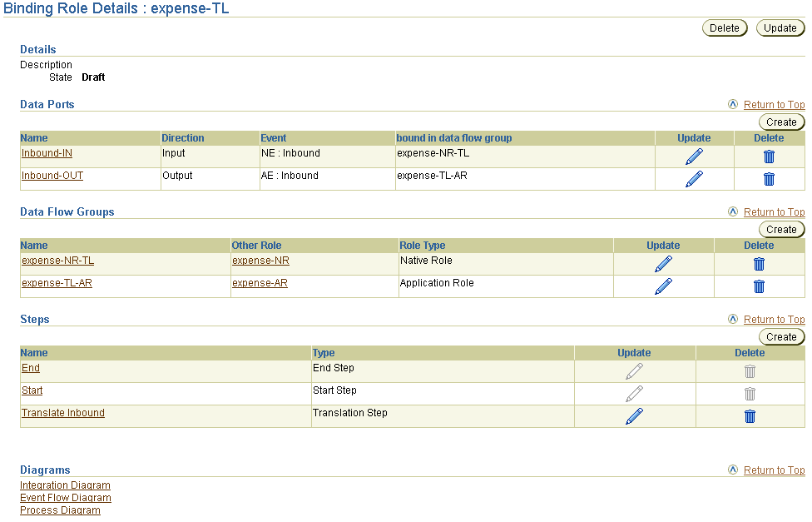Edit the Inbound-OUT data port with pencil icon
Viewport: 812px width, 522px height.
(x=694, y=178)
